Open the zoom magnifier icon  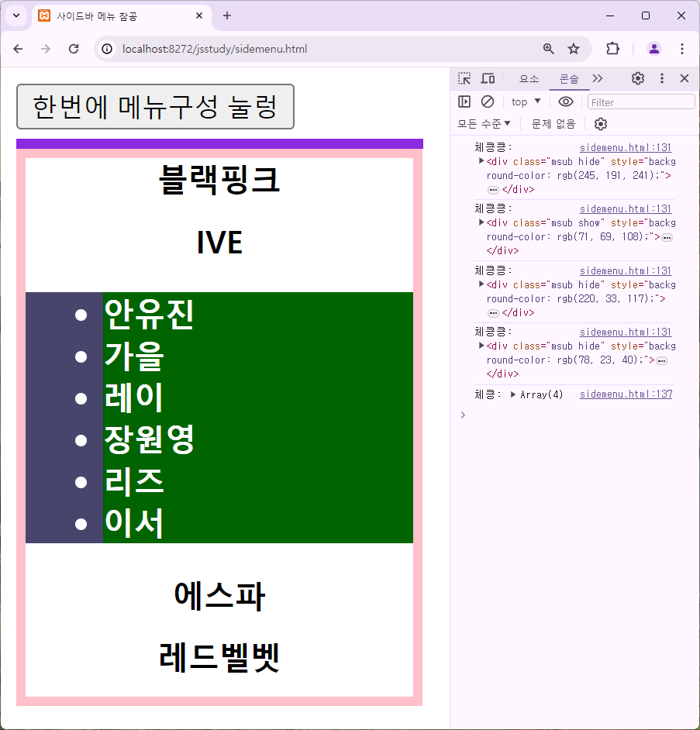tap(548, 49)
